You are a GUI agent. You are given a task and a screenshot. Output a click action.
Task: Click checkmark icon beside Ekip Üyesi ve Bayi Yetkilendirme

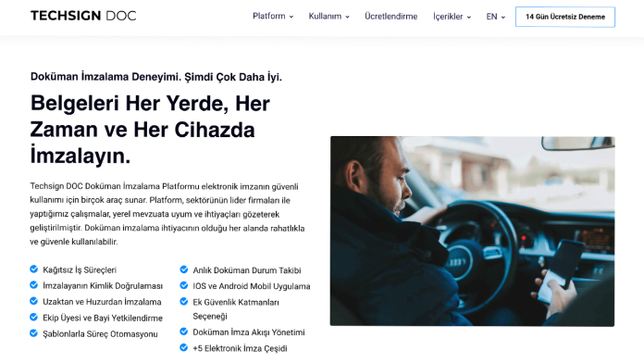33,317
